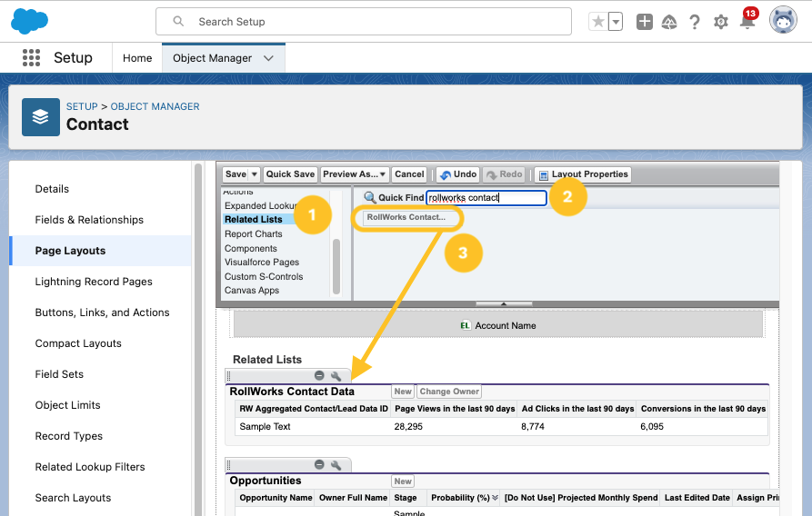Viewport: 812px width, 516px height.
Task: Click the notifications bell icon
Action: click(747, 22)
